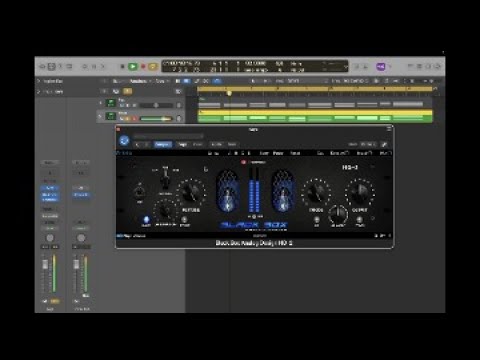Viewport: 480px width, 360px height.
Task: Click Paste in the plug-in header
Action: click(198, 144)
